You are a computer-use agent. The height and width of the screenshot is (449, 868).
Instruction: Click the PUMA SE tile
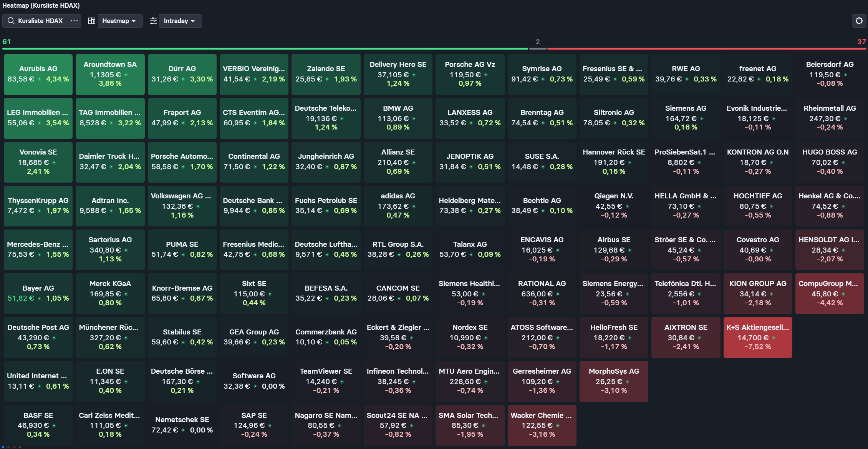(182, 250)
